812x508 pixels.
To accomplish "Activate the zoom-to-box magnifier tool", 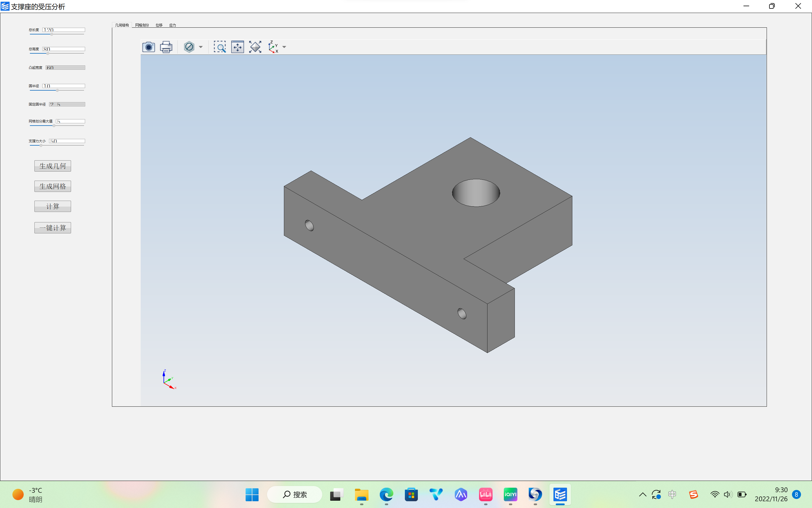I will pyautogui.click(x=220, y=47).
